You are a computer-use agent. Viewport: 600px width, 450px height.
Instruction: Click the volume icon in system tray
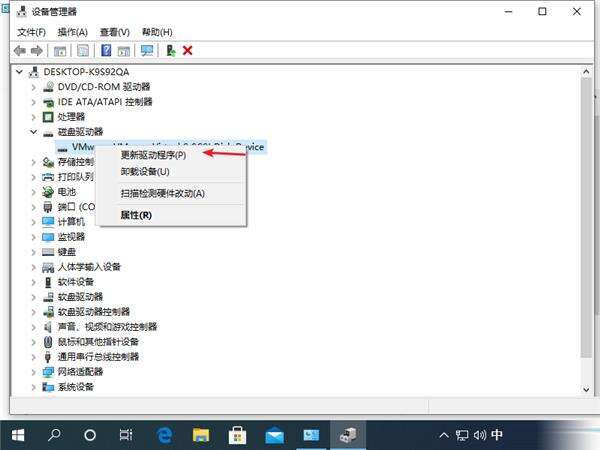coord(479,435)
